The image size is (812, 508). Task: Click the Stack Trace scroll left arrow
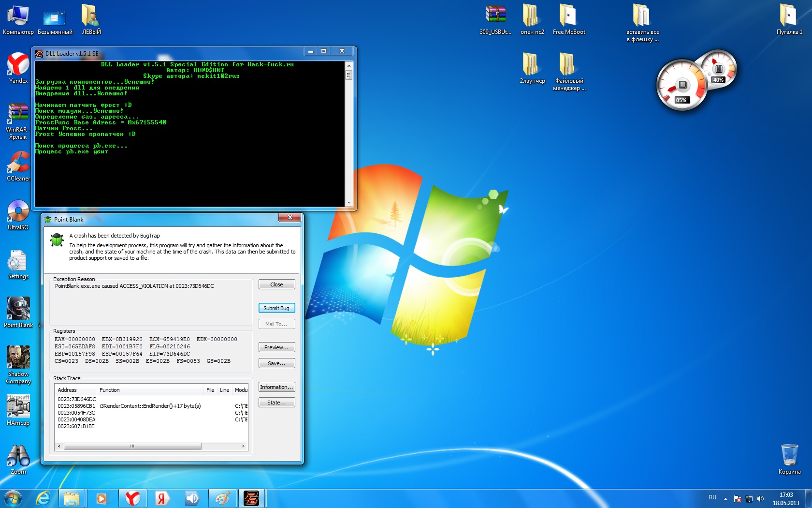coord(59,446)
